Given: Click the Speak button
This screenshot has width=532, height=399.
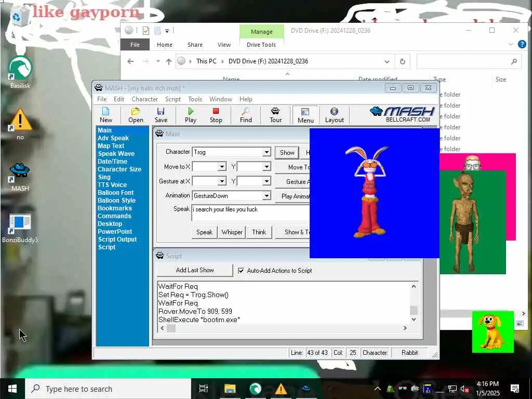Looking at the screenshot, I should point(204,232).
